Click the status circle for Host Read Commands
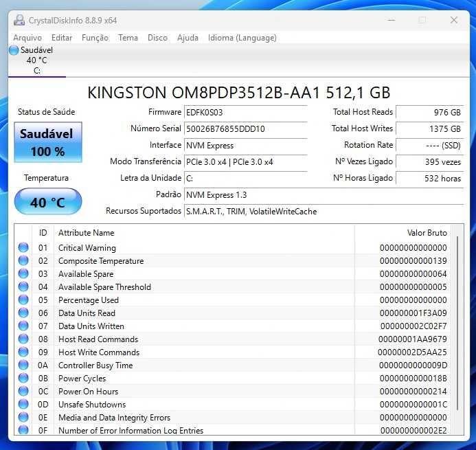476x450 pixels. [23, 339]
